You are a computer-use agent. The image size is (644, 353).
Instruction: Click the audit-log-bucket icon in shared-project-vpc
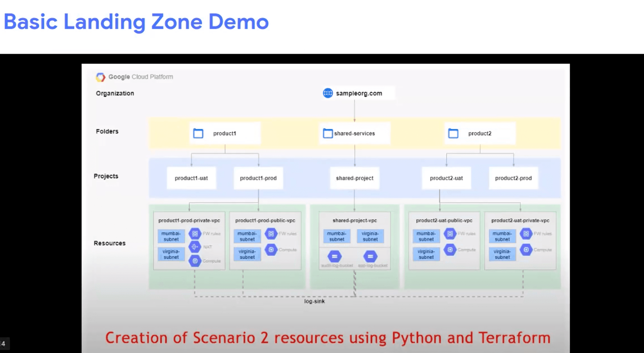coord(334,256)
